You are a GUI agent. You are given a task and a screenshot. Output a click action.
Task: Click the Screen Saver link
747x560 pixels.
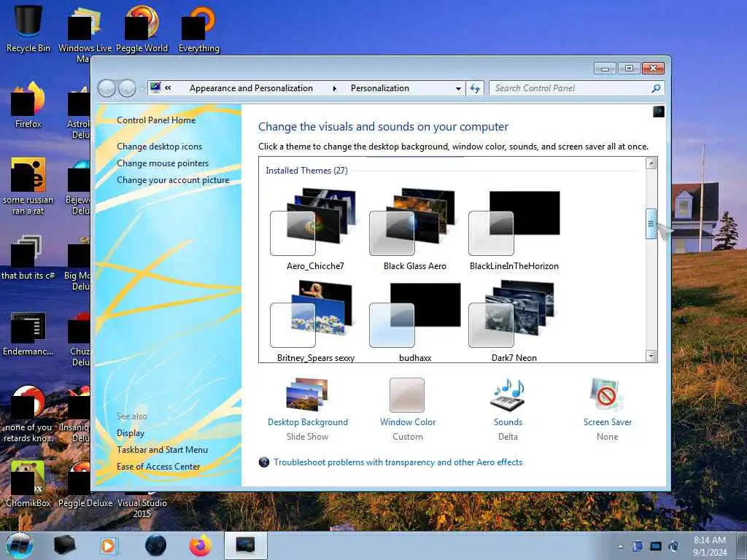608,422
